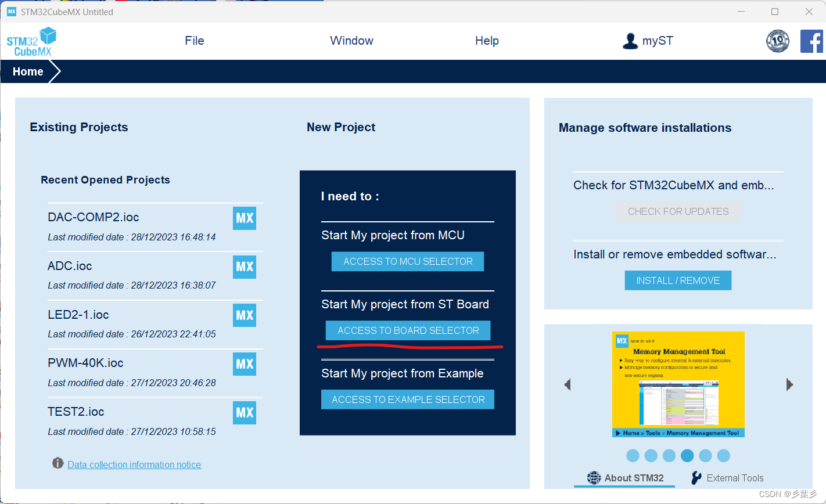
Task: Open recent project TEST2.ioc
Action: [x=76, y=412]
